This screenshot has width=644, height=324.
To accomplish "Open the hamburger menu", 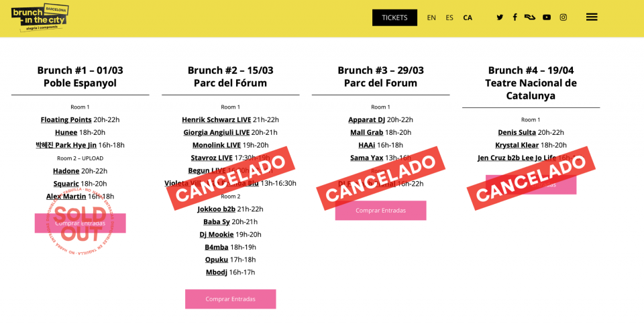I will coord(592,17).
